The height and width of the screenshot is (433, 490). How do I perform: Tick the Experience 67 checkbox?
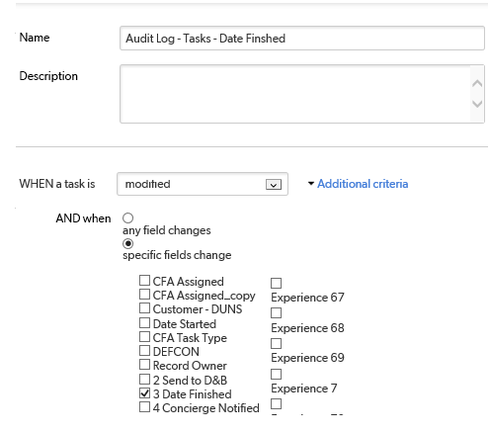coord(276,283)
